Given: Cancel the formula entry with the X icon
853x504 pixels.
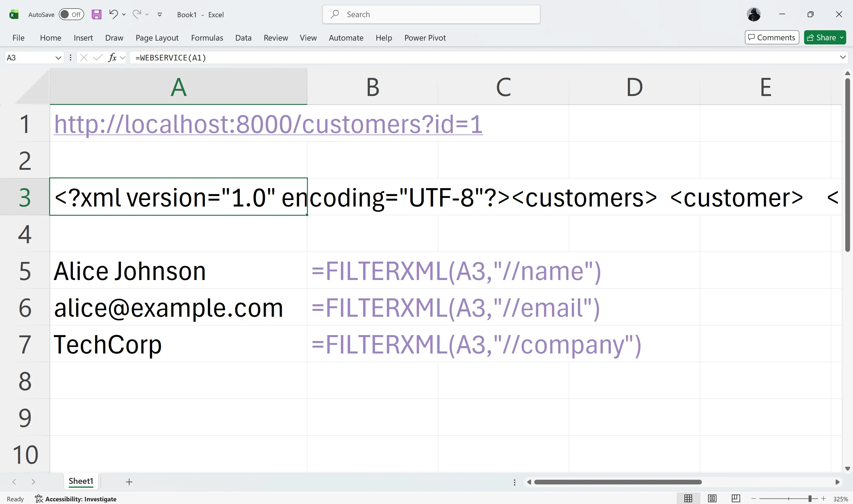Looking at the screenshot, I should [x=84, y=57].
